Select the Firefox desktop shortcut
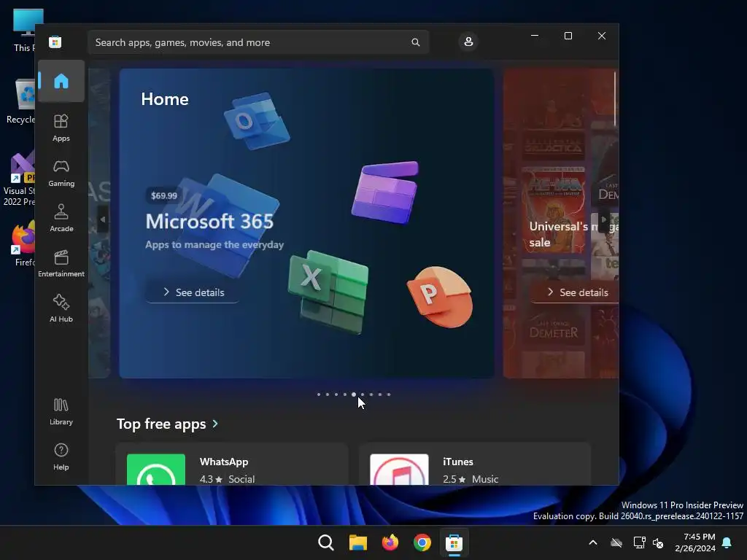Image resolution: width=747 pixels, height=560 pixels. [x=23, y=244]
